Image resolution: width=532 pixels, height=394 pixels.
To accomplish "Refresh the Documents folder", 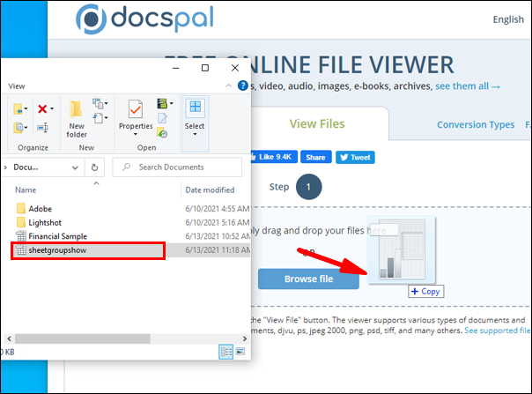I will point(94,167).
